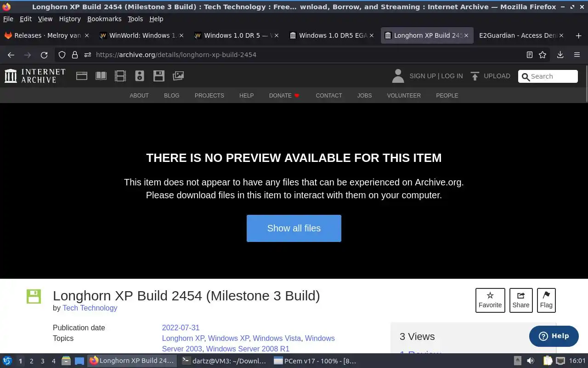Click the Favorite button
The height and width of the screenshot is (368, 588).
pyautogui.click(x=490, y=300)
